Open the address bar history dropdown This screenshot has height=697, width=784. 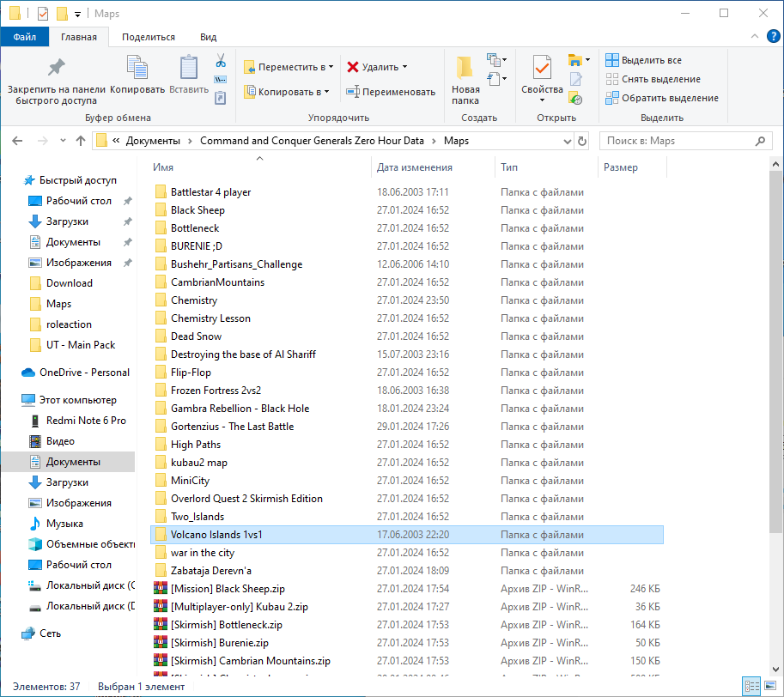[x=568, y=141]
